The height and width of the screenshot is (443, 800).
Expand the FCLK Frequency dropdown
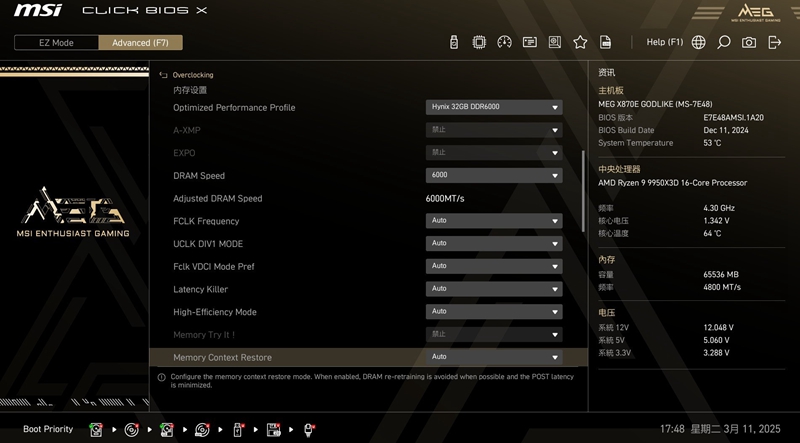493,221
